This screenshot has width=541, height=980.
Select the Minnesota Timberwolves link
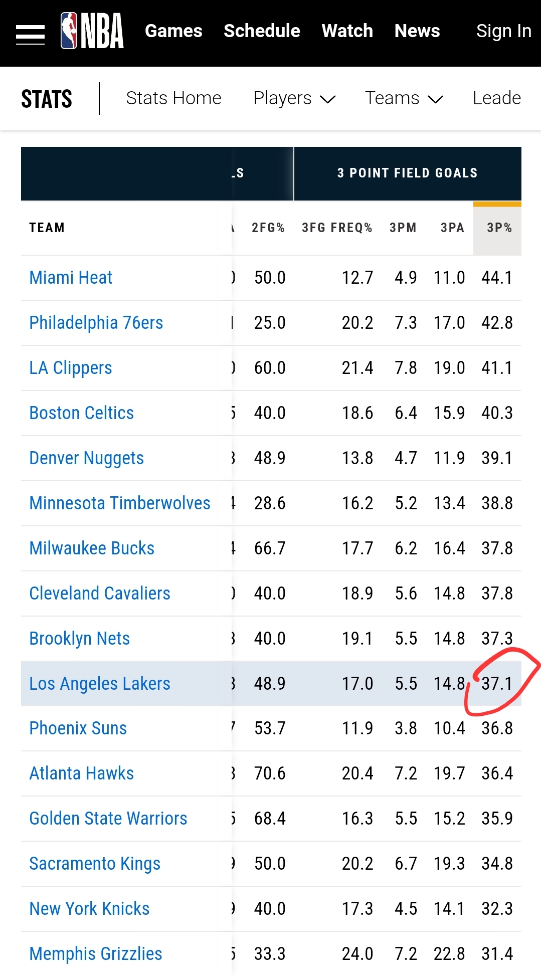point(120,503)
